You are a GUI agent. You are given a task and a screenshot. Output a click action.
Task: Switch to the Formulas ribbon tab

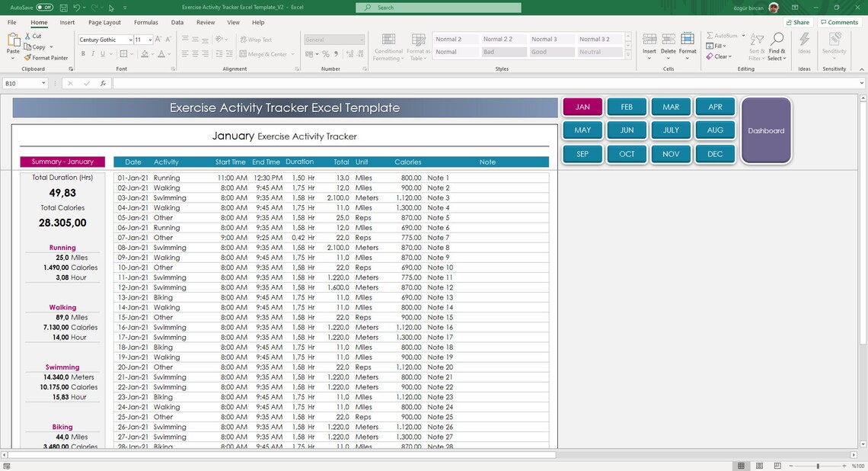point(145,22)
